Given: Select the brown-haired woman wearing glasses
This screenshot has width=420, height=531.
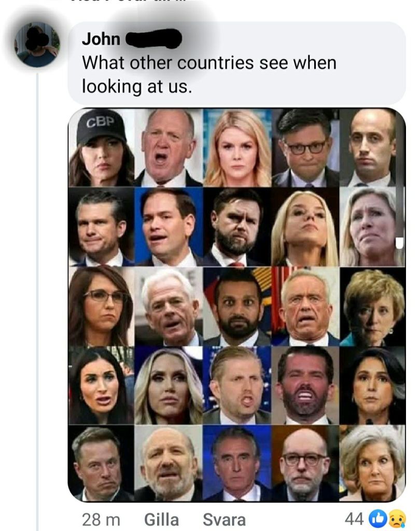Looking at the screenshot, I should pos(101,307).
